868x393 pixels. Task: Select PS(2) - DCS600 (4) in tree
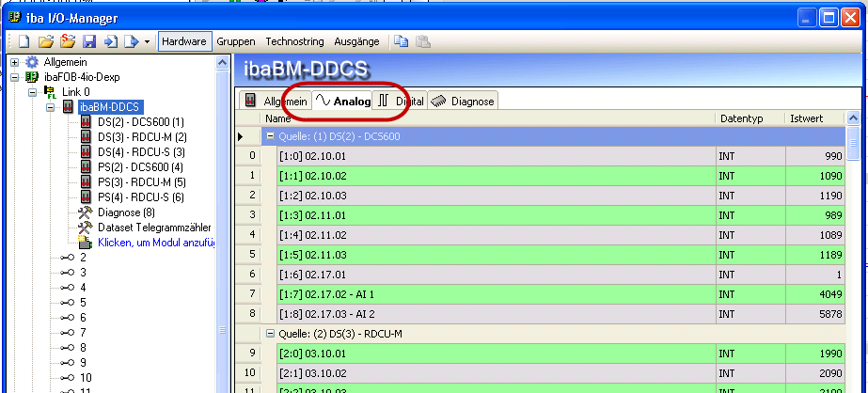click(x=141, y=166)
